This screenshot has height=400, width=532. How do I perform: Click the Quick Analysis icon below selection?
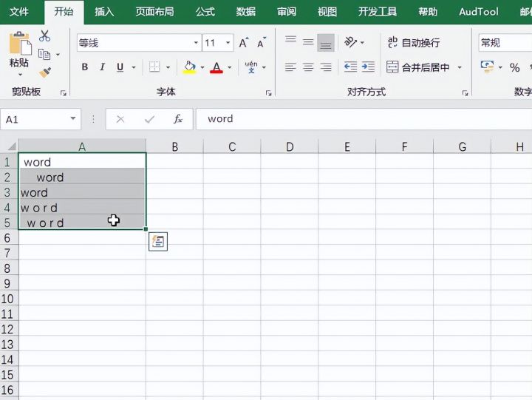coord(158,242)
